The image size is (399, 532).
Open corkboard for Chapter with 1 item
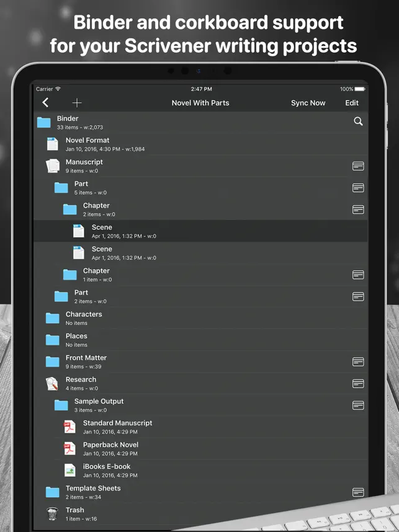tap(358, 275)
